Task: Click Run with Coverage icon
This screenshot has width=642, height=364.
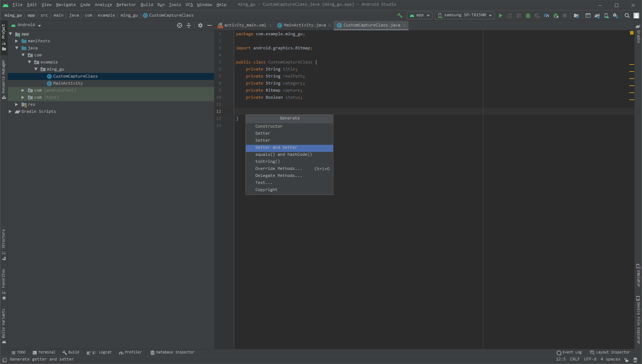Action: (537, 16)
